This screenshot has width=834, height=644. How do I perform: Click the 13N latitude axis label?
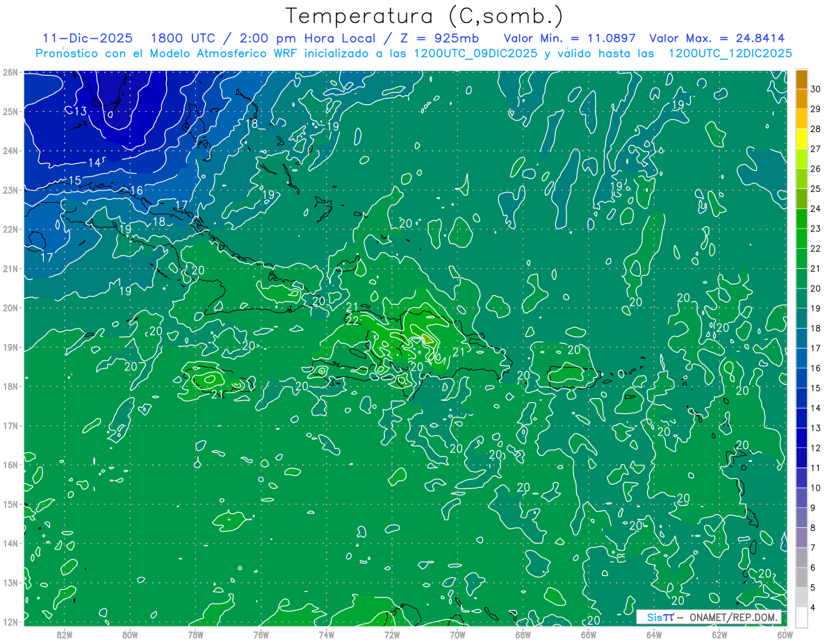click(x=10, y=582)
